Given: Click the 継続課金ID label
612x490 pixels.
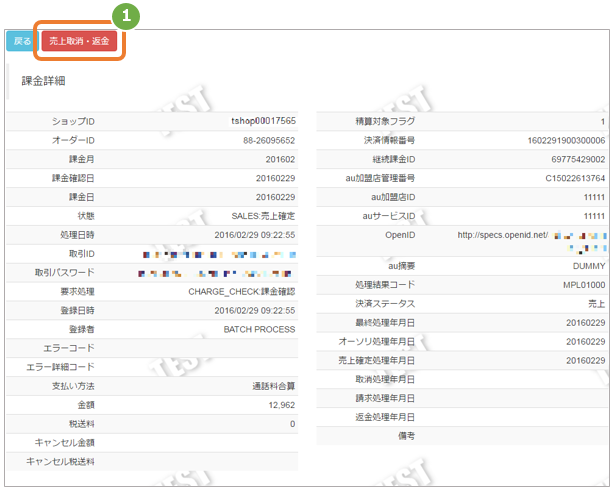Looking at the screenshot, I should click(x=393, y=159).
